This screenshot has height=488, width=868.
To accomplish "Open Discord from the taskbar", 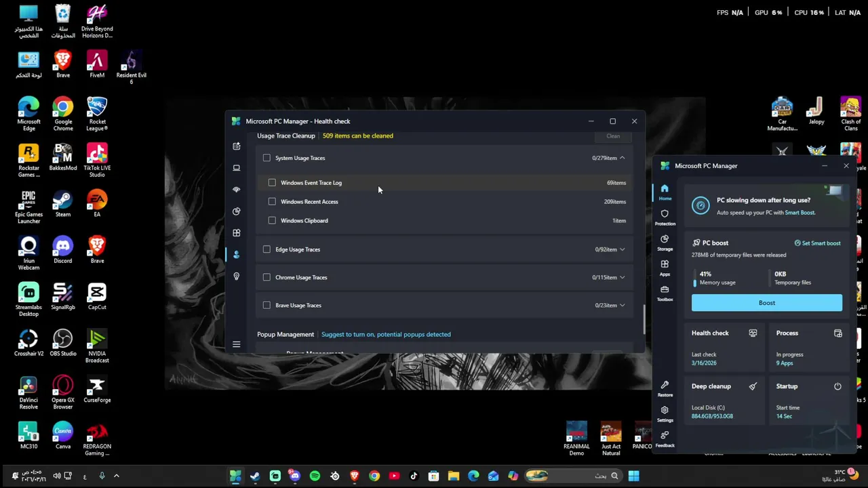I will tap(294, 476).
